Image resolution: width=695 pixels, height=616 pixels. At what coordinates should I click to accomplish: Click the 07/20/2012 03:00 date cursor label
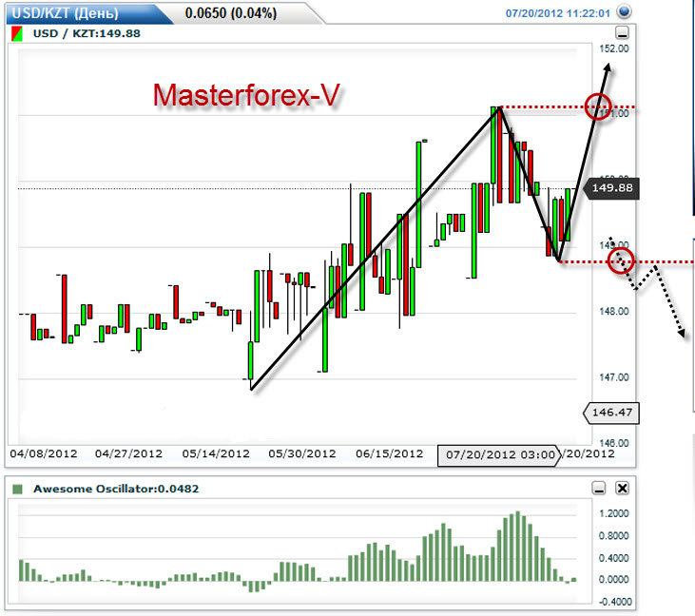pos(499,455)
